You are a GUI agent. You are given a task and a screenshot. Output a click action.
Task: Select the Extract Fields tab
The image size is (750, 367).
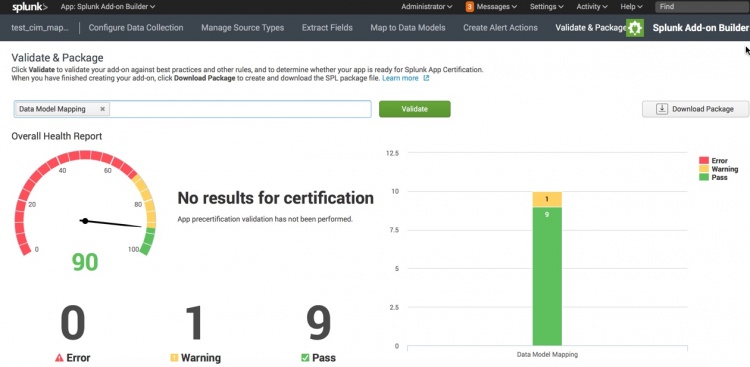[x=327, y=28]
